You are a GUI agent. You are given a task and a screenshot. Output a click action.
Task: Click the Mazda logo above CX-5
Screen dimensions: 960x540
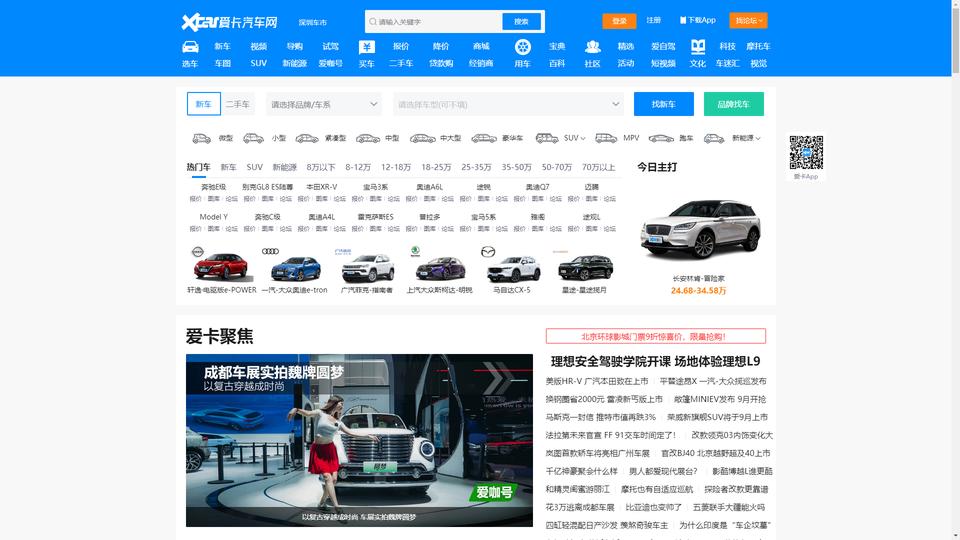pyautogui.click(x=488, y=252)
